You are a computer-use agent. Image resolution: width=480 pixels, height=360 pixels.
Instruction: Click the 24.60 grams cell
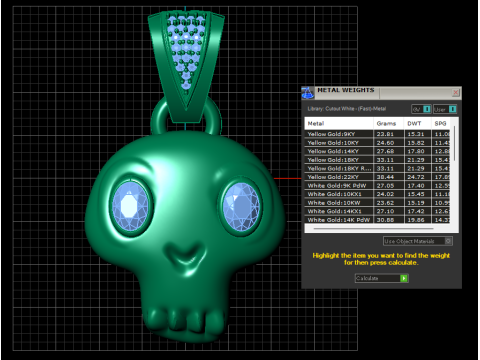[x=388, y=143]
